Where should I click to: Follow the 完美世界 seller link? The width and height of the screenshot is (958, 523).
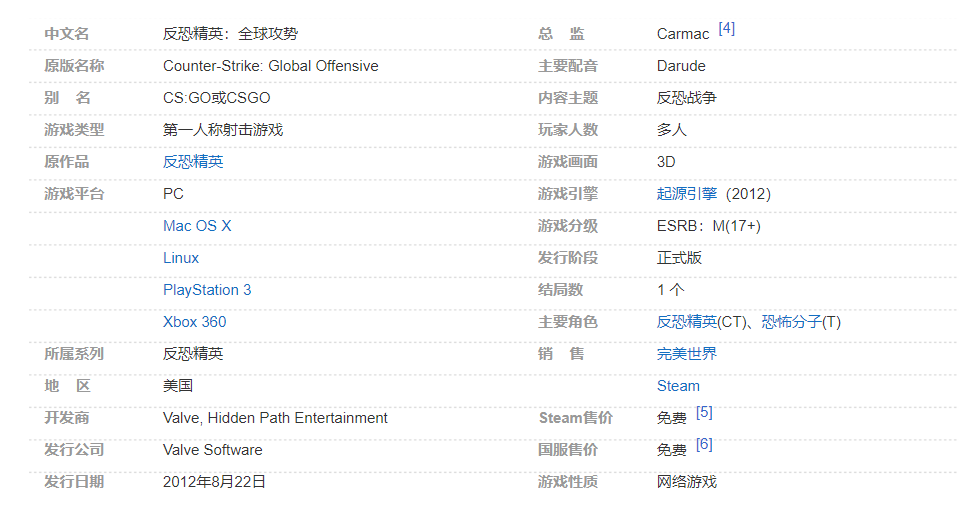[687, 354]
